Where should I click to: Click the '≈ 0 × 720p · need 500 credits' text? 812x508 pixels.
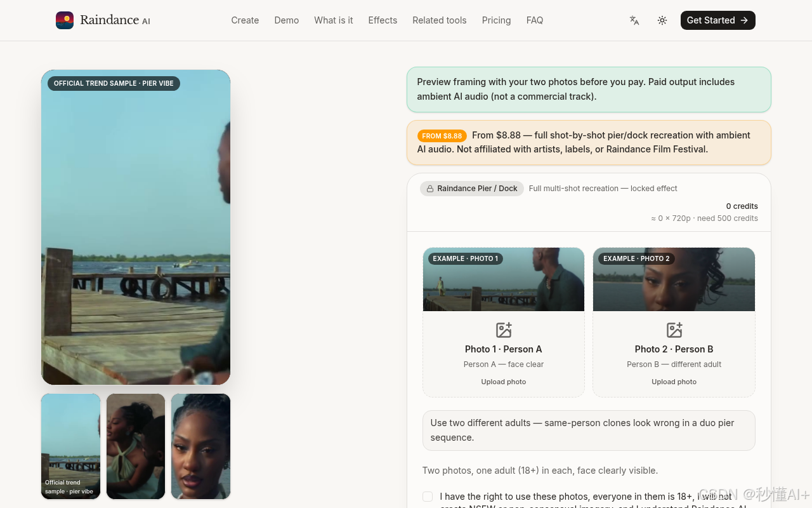pos(704,218)
